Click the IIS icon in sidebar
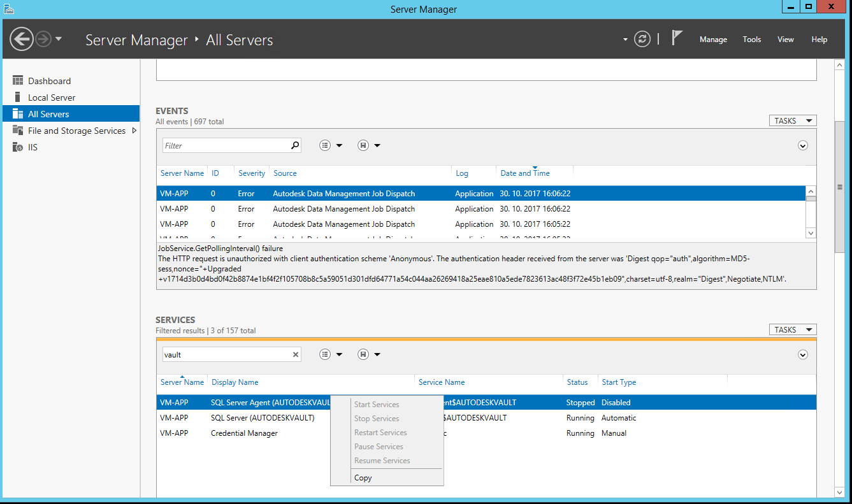 [x=18, y=147]
